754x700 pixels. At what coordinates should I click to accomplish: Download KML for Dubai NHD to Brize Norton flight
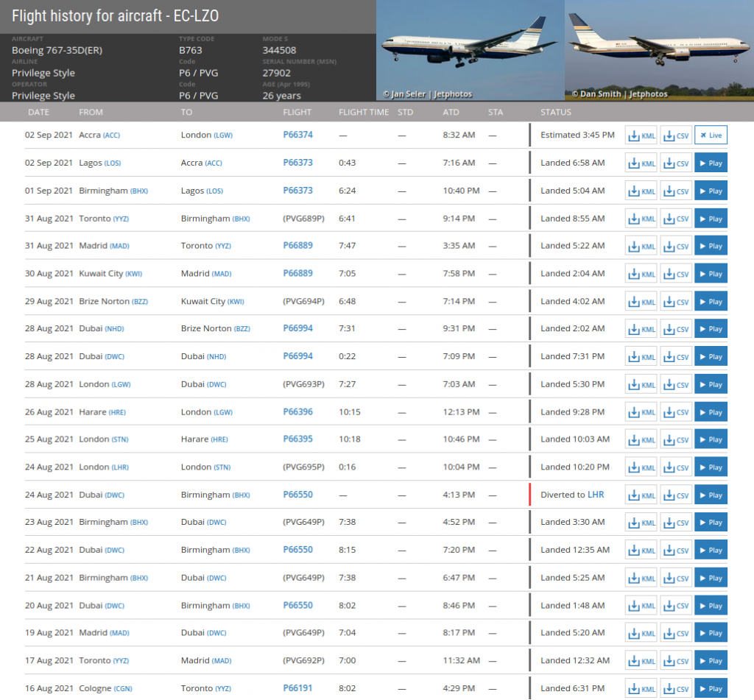[x=641, y=329]
